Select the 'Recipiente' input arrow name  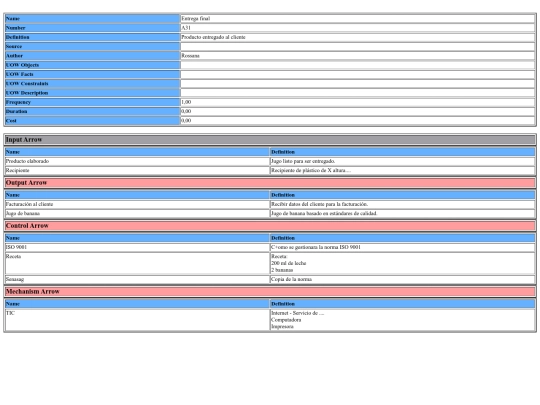pos(18,170)
